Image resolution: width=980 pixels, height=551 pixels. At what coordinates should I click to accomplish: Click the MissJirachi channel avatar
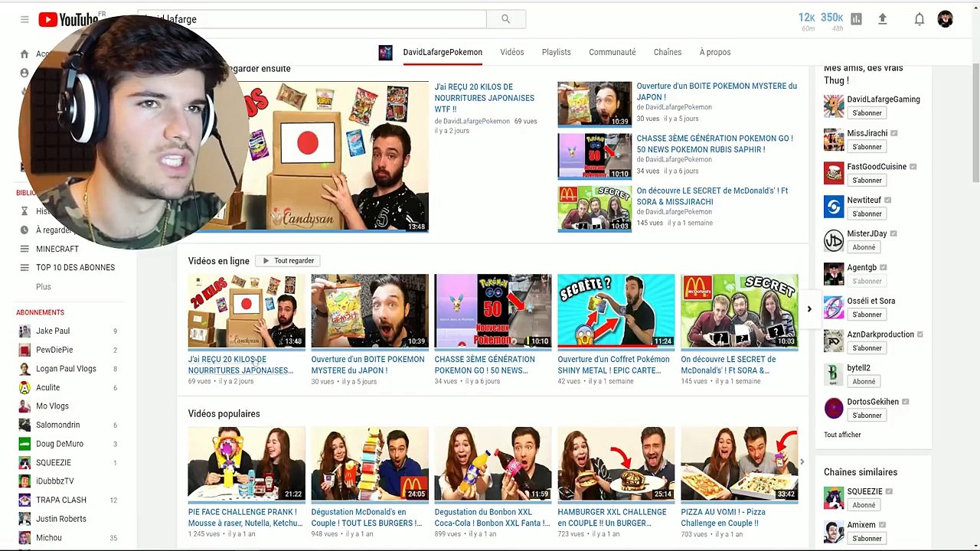pyautogui.click(x=834, y=140)
